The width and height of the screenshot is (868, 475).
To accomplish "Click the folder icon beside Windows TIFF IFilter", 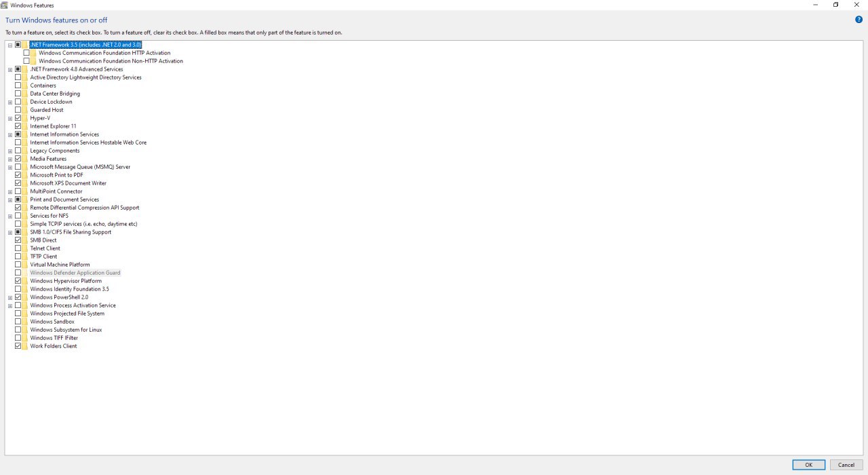I will tap(26, 338).
